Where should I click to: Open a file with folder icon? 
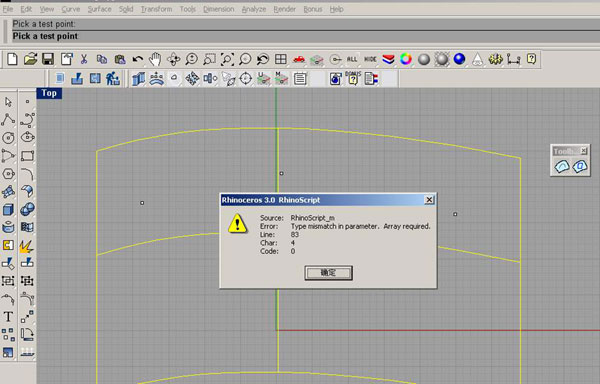pos(30,59)
